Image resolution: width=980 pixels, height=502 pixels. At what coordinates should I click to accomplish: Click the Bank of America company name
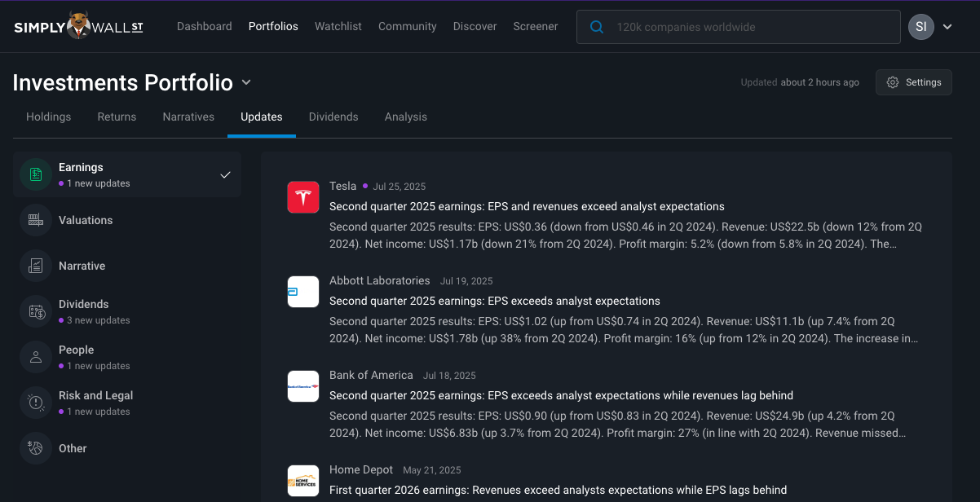tap(371, 375)
